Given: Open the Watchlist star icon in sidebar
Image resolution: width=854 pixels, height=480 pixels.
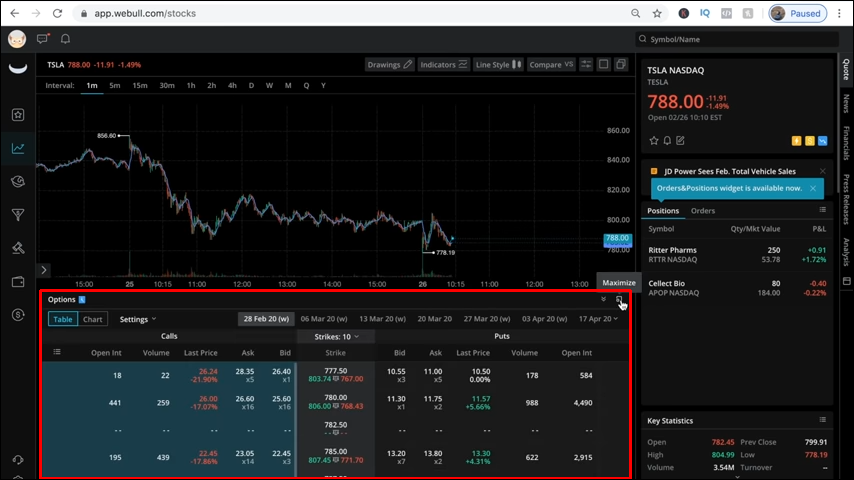Looking at the screenshot, I should tap(18, 114).
